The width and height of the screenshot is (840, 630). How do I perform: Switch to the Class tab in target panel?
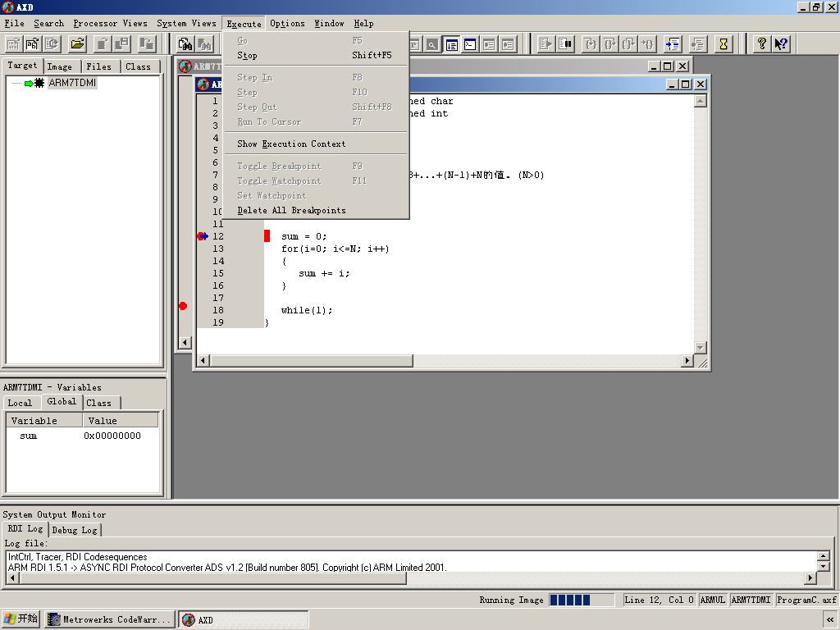(x=138, y=66)
